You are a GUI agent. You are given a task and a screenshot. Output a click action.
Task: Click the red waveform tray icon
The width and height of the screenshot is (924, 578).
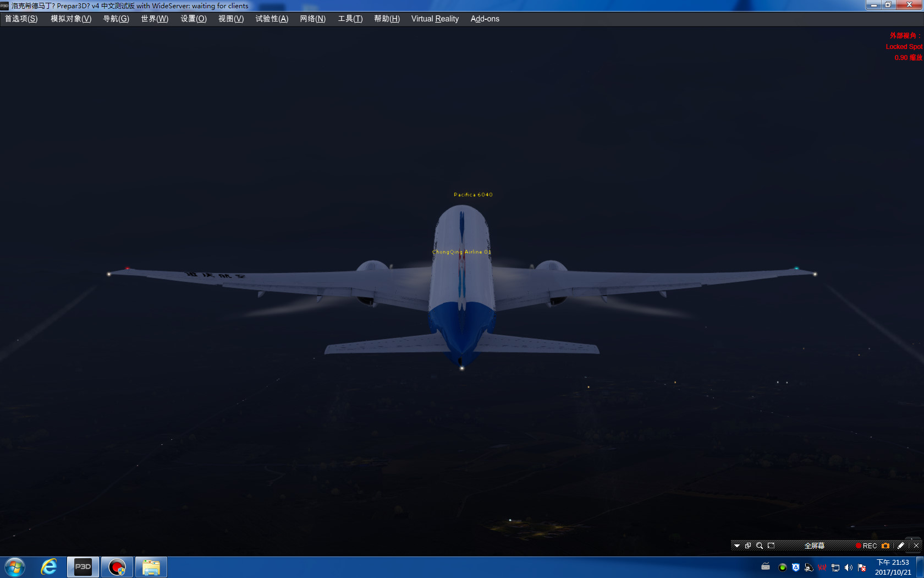[x=822, y=568]
